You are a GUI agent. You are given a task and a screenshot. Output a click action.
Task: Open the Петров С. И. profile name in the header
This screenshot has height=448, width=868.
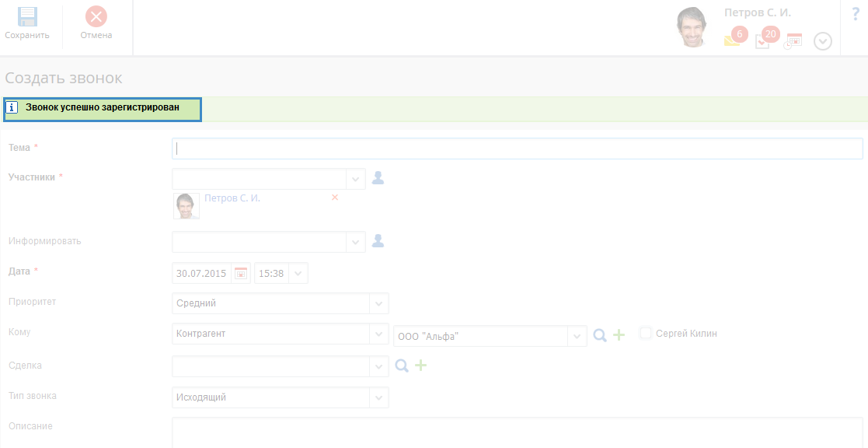(x=758, y=12)
